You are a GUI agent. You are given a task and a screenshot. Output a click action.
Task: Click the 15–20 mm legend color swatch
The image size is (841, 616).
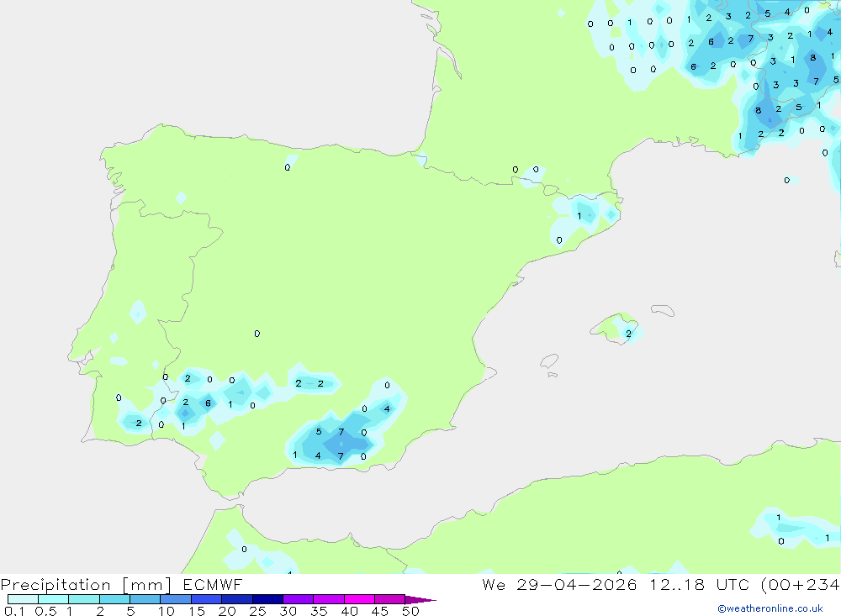(x=206, y=599)
